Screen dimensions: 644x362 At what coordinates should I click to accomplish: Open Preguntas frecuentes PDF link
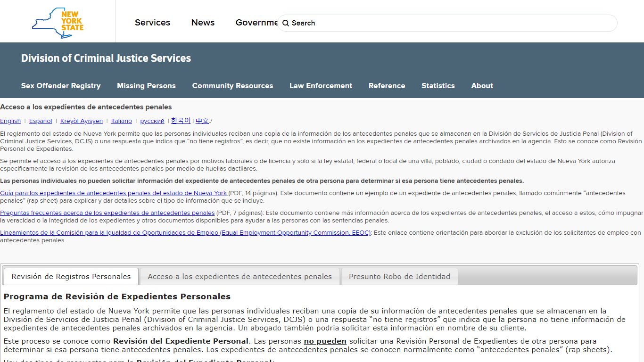point(107,213)
